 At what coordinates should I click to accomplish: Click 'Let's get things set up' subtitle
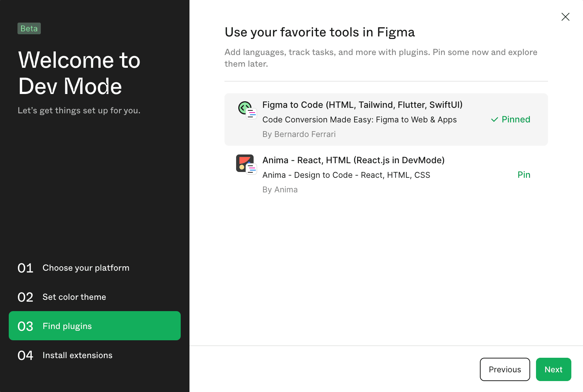click(79, 110)
